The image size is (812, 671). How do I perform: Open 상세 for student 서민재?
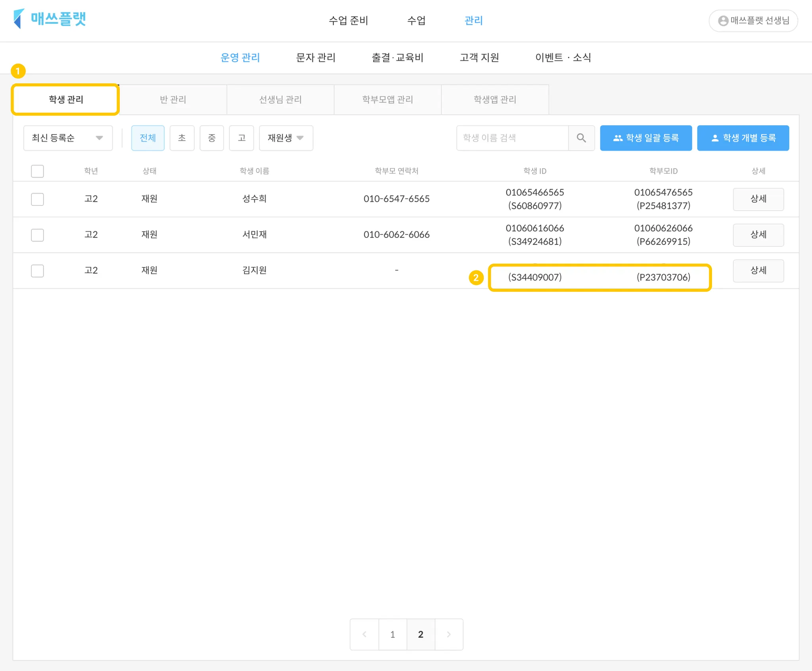point(758,235)
